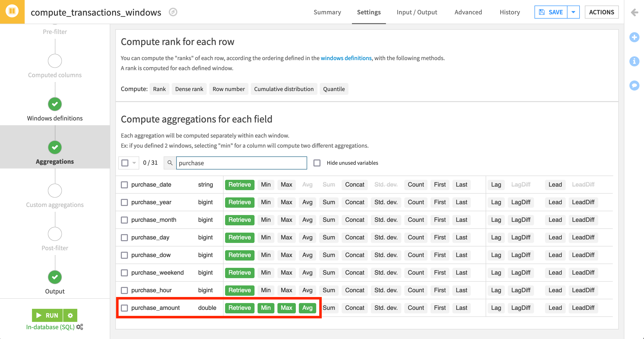Check the purchase_hour row checkbox
Viewport: 644px width, 339px height.
pyautogui.click(x=124, y=290)
